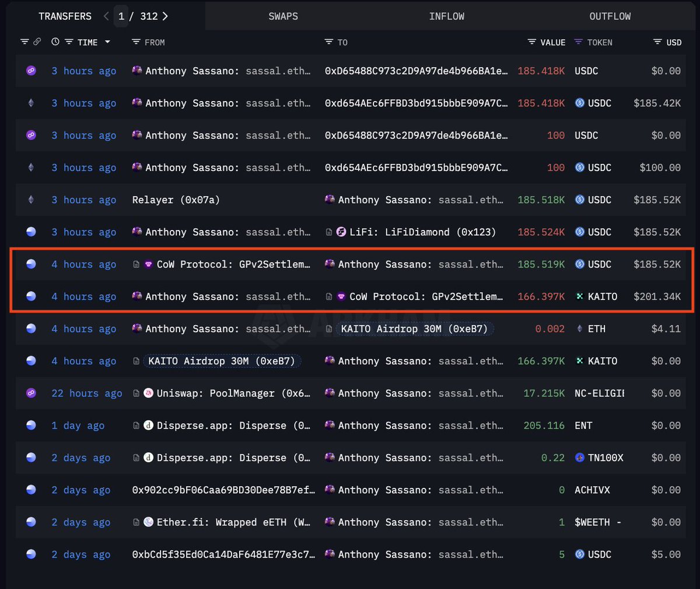This screenshot has height=589, width=700.
Task: Click the Ether.fi logo icon
Action: [148, 522]
